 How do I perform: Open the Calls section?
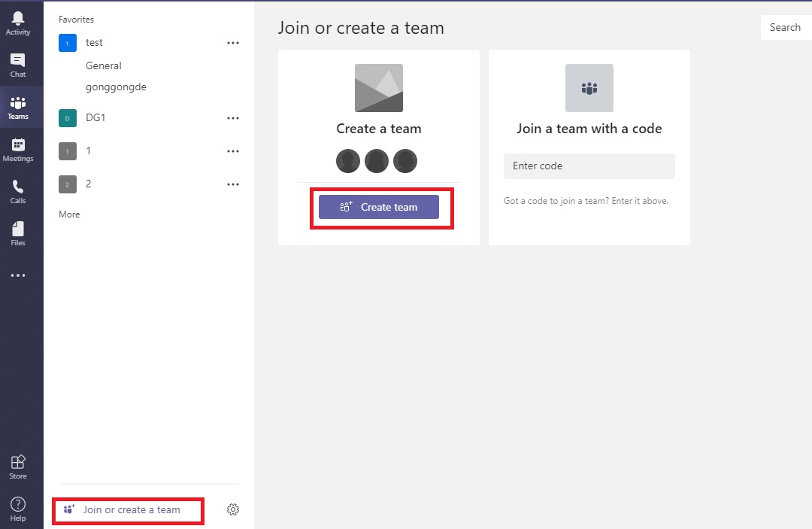pos(18,192)
